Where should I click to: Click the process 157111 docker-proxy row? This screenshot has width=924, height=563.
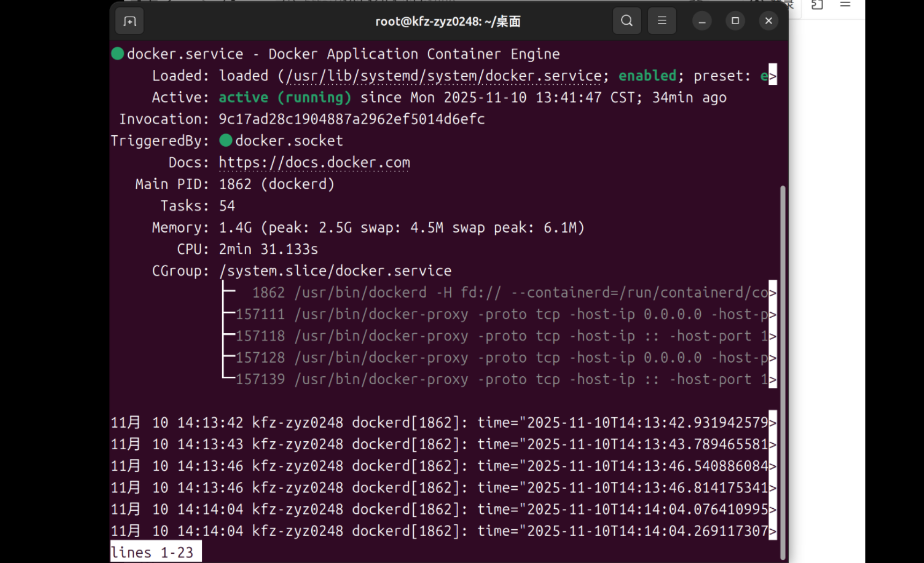tap(499, 315)
